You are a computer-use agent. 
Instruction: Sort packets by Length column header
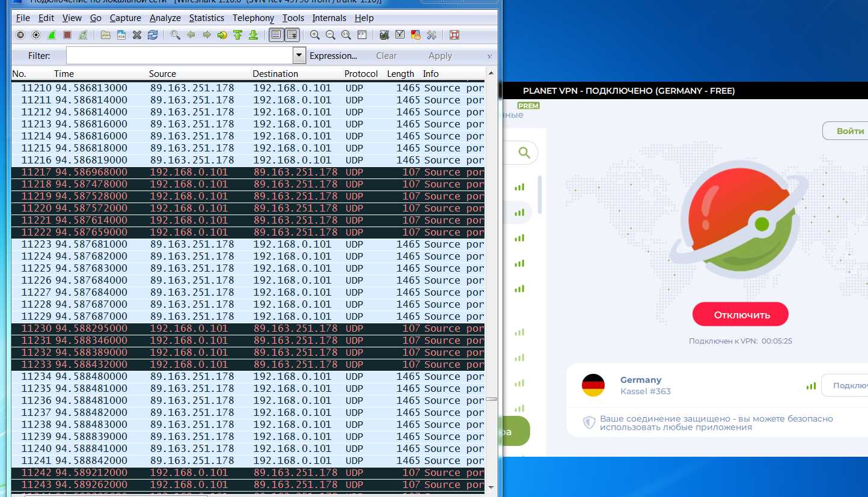[x=400, y=74]
